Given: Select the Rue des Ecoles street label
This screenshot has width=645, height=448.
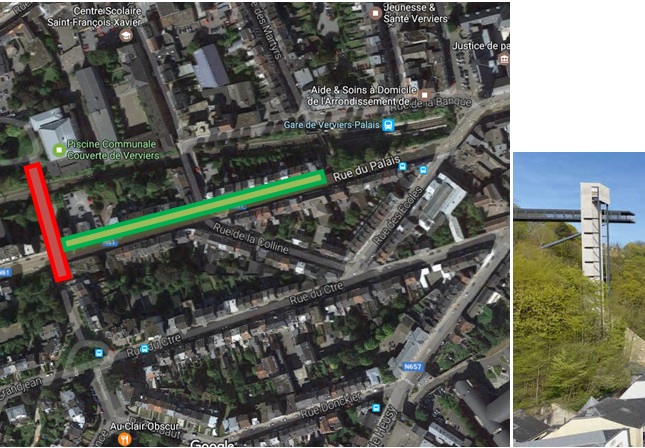Looking at the screenshot, I should click(x=398, y=216).
